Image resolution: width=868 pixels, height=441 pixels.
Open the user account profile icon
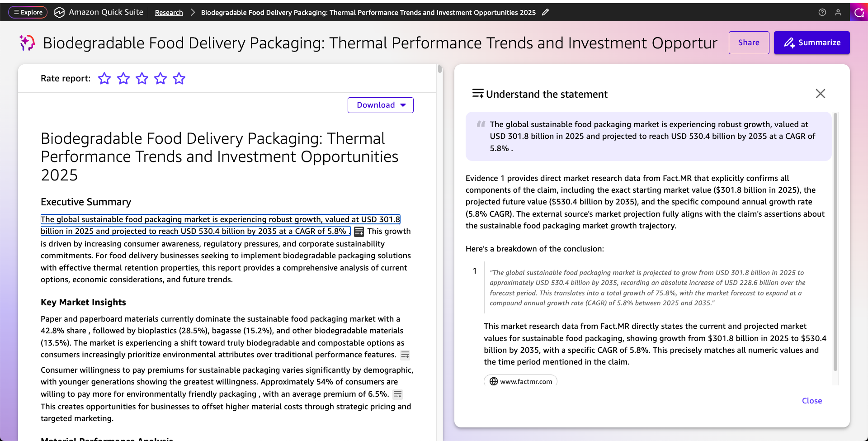838,12
